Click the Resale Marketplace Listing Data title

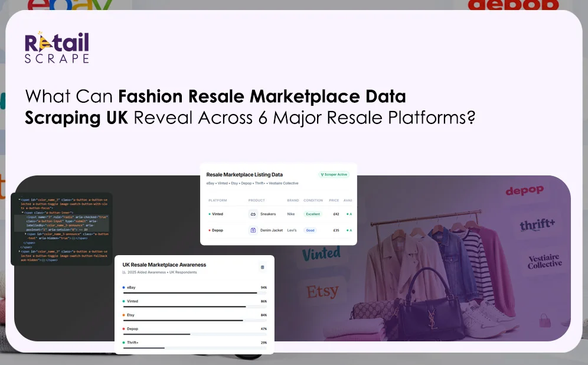[x=244, y=175]
